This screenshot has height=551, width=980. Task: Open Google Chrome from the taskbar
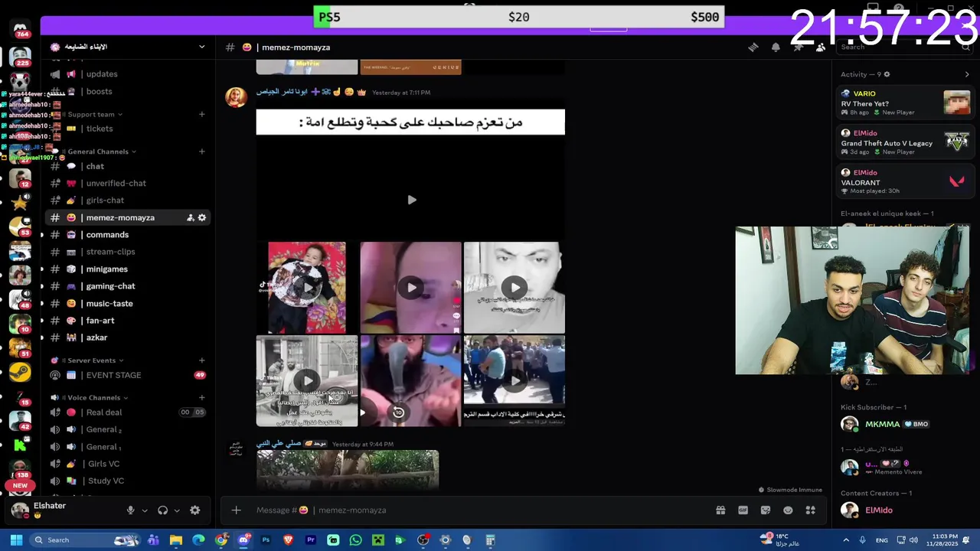[221, 540]
